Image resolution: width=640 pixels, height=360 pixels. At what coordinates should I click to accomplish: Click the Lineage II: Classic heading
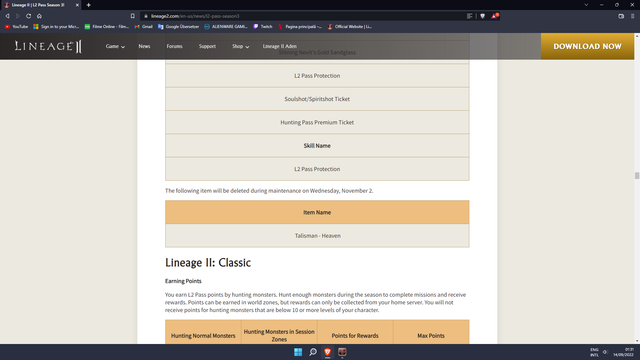(208, 262)
